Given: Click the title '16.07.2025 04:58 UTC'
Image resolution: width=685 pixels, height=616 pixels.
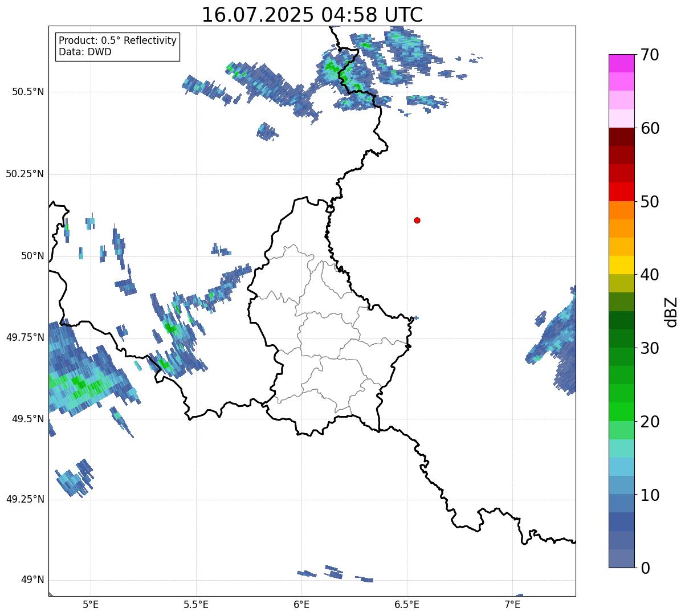Looking at the screenshot, I should [312, 15].
